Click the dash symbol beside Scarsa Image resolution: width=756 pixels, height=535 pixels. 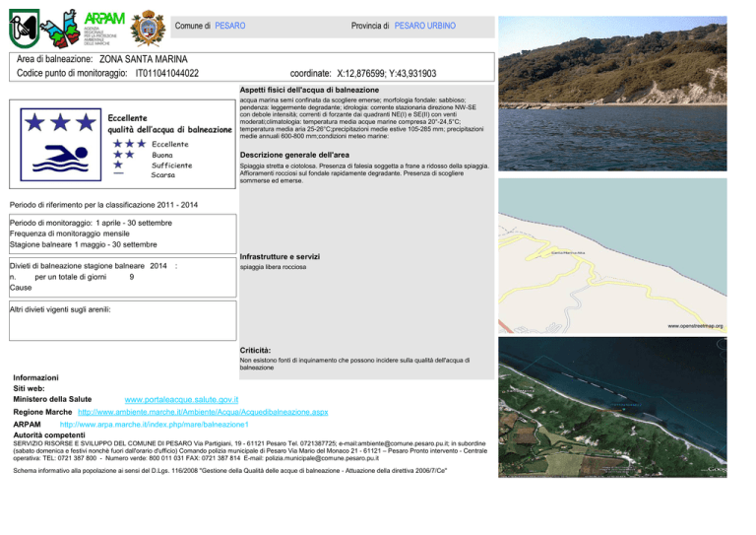tap(118, 176)
